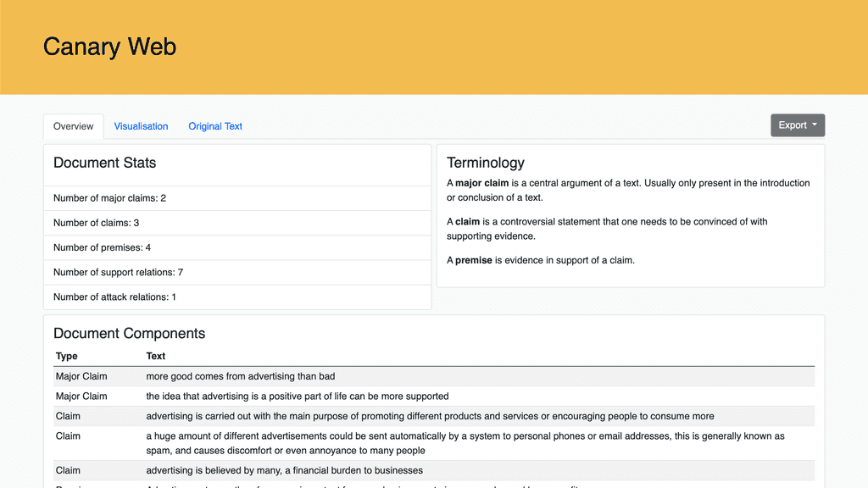868x488 pixels.
Task: Open the Export dropdown menu
Action: tap(797, 125)
